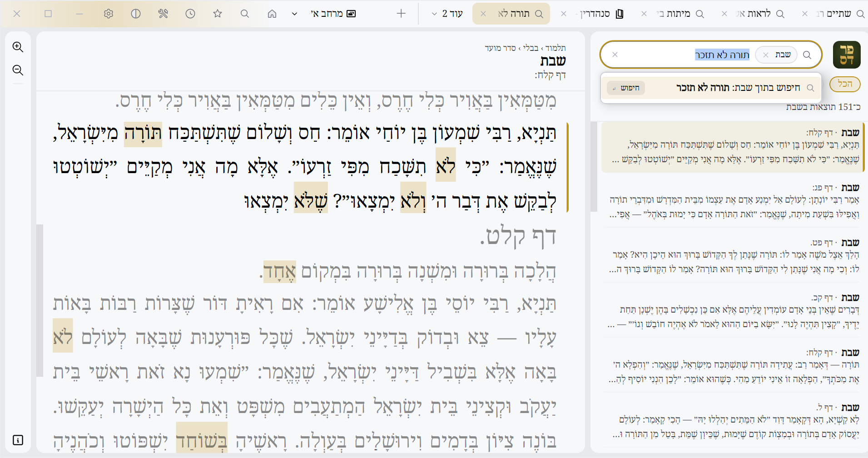Close the סנהדרין tab
The image size is (868, 458).
(x=564, y=14)
